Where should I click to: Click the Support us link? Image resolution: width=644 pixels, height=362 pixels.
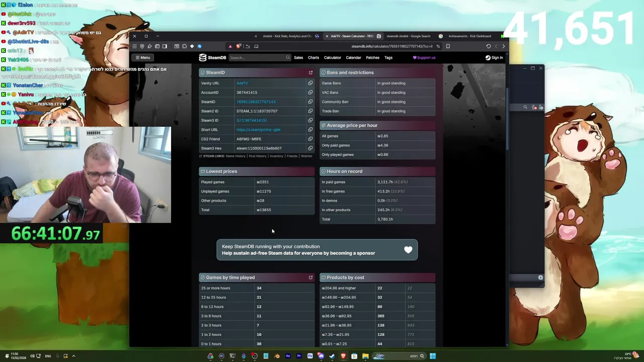point(424,57)
